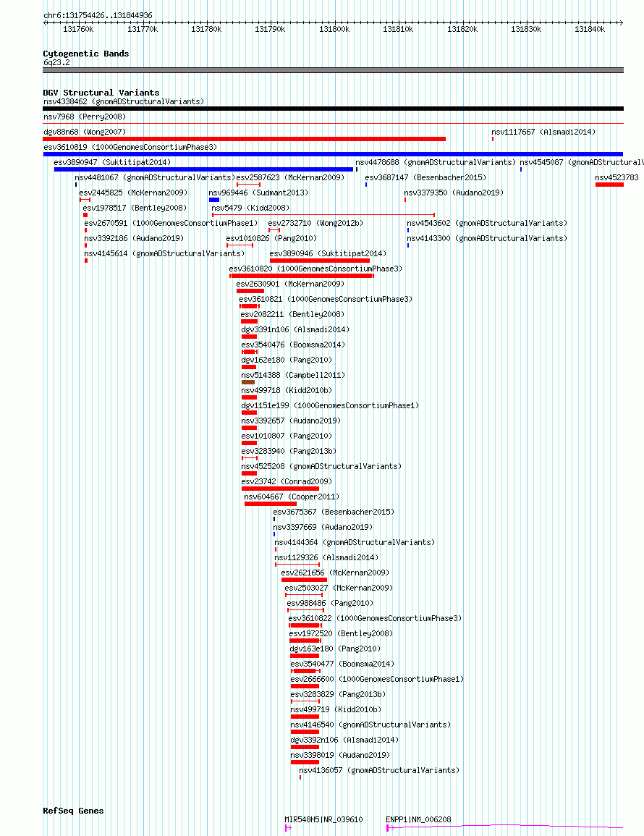Open esv2587623 (McKernan2009) variant

tap(291, 177)
